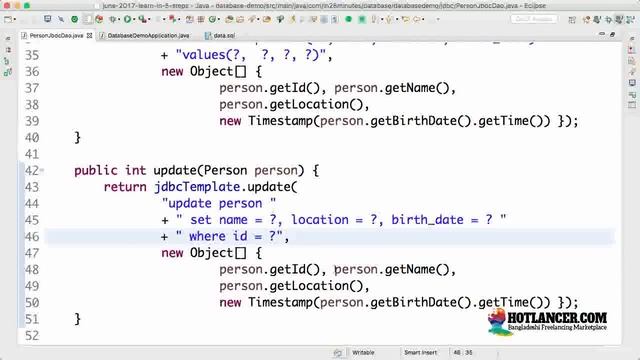Click the top icon in left sidebar

[7, 38]
